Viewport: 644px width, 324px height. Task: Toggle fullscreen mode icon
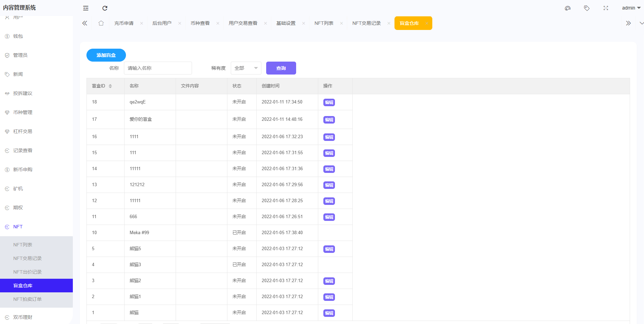[x=606, y=8]
